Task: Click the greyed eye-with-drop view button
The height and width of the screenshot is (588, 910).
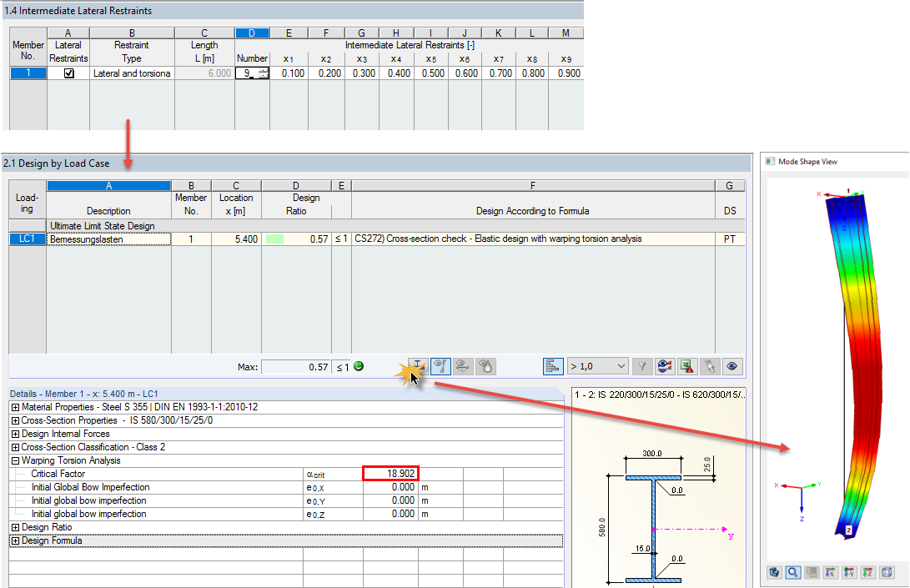Action: [485, 366]
